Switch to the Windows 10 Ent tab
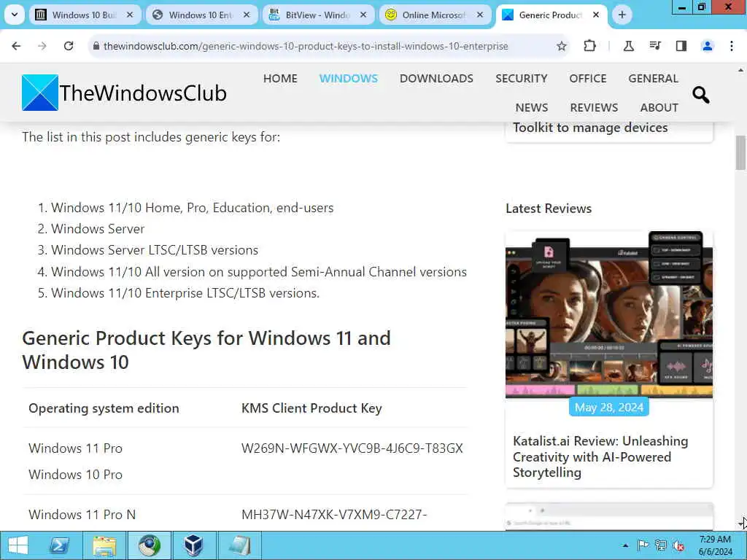 click(201, 15)
